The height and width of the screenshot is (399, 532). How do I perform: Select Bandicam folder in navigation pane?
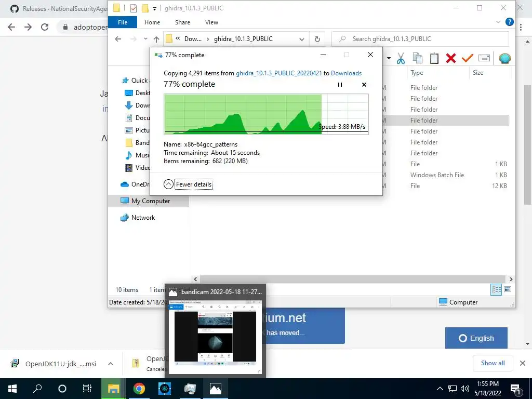137,143
